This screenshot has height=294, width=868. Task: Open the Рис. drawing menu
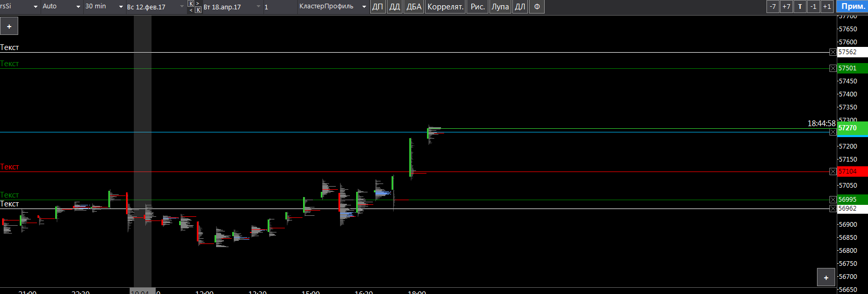[x=477, y=7]
